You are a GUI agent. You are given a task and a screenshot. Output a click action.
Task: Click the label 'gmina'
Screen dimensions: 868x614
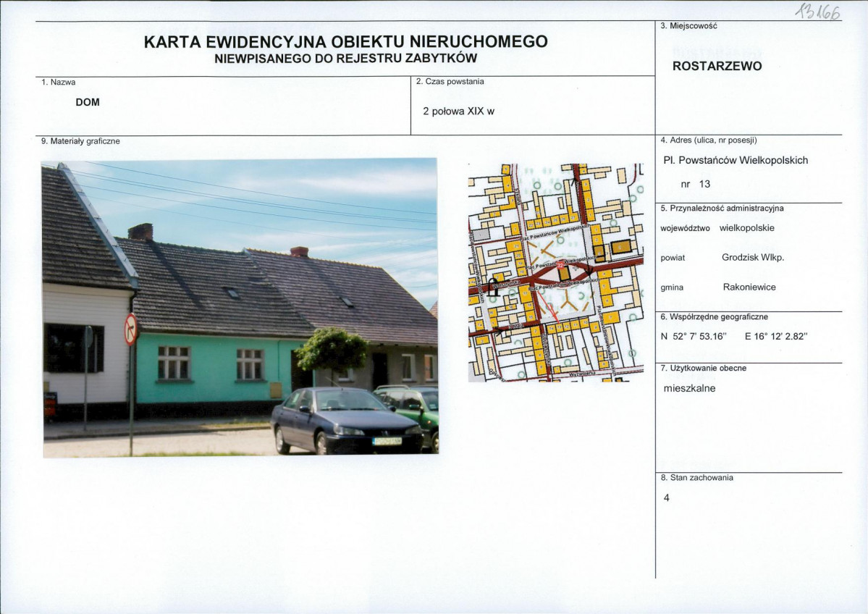pyautogui.click(x=672, y=288)
